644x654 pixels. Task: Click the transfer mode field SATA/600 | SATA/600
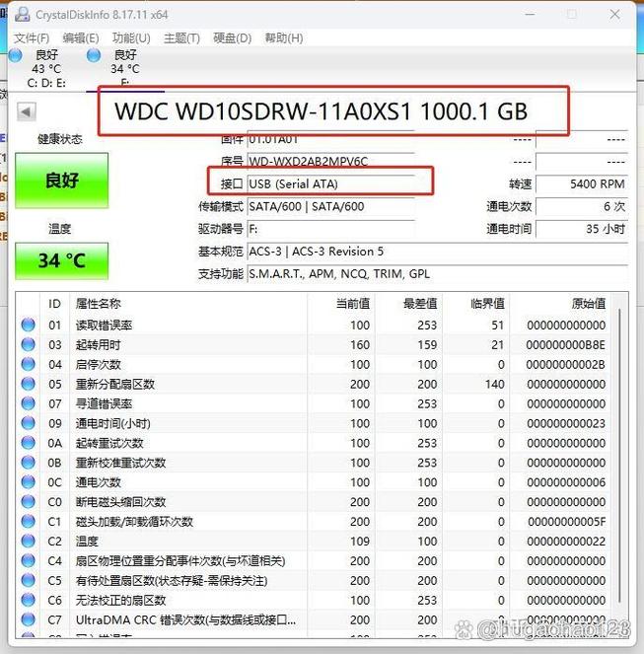click(x=330, y=206)
